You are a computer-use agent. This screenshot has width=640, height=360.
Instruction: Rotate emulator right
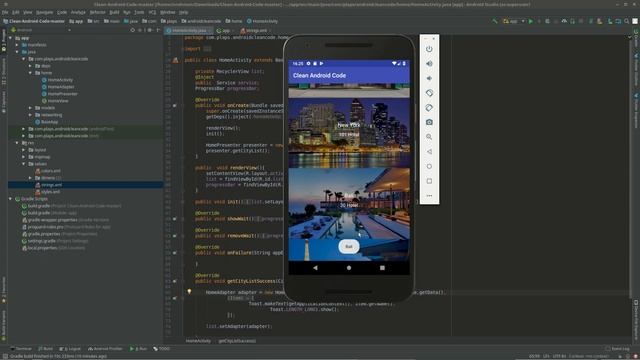click(429, 108)
